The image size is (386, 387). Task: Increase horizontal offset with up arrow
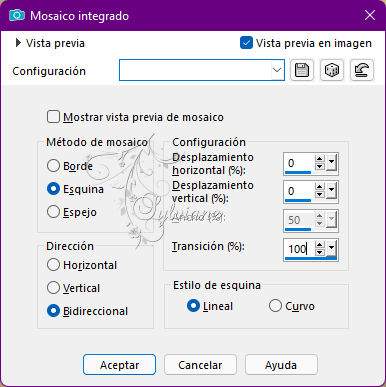click(x=320, y=159)
